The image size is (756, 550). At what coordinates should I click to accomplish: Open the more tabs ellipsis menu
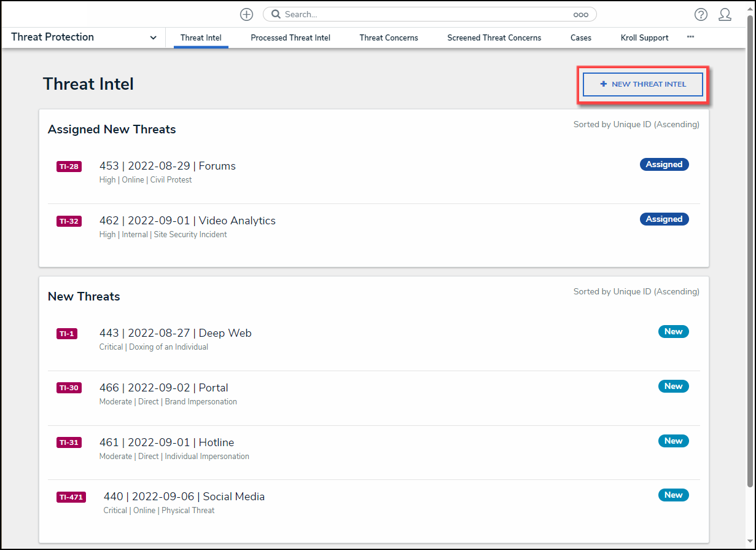tap(690, 37)
